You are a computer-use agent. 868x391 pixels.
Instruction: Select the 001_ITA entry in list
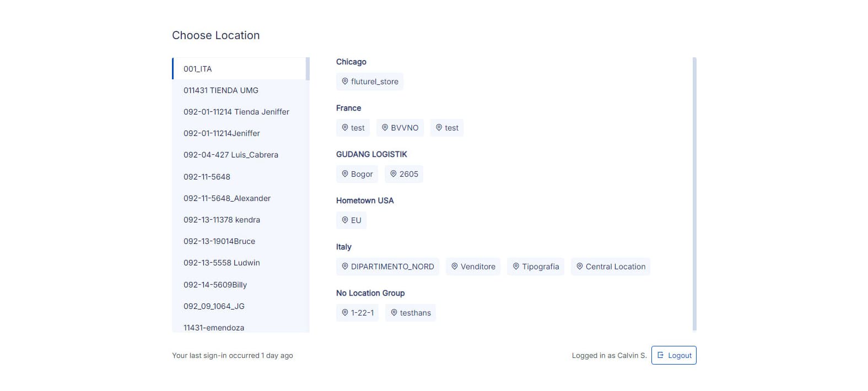point(239,69)
